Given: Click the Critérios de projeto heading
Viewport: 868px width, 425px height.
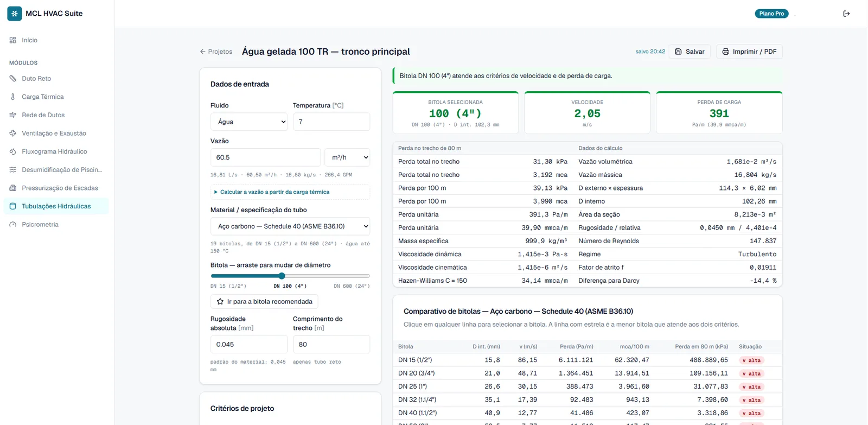Looking at the screenshot, I should tap(242, 409).
